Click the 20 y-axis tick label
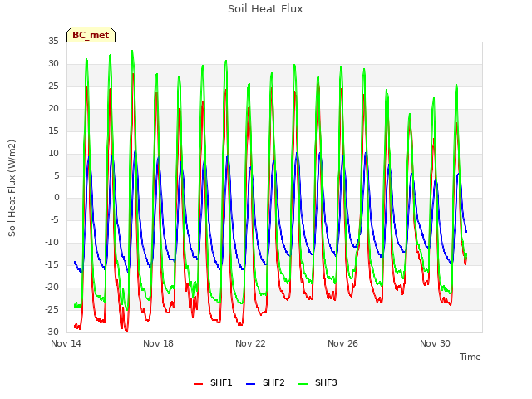 (53, 108)
